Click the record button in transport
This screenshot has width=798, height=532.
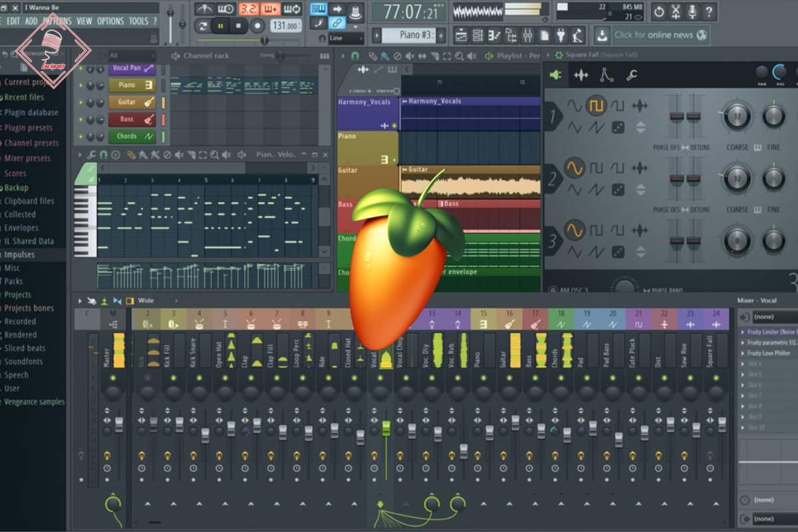[x=257, y=26]
